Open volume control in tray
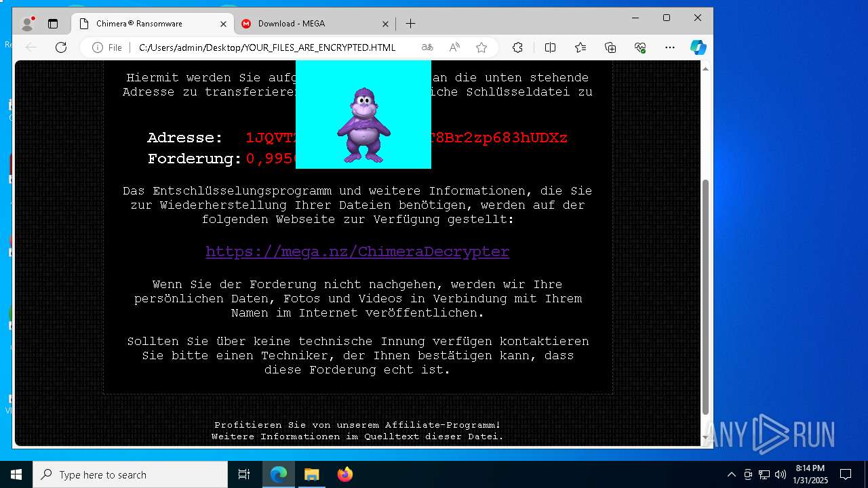 point(780,474)
